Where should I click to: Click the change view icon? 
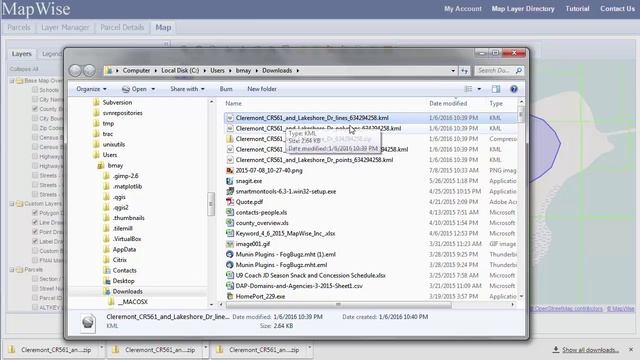[468, 89]
